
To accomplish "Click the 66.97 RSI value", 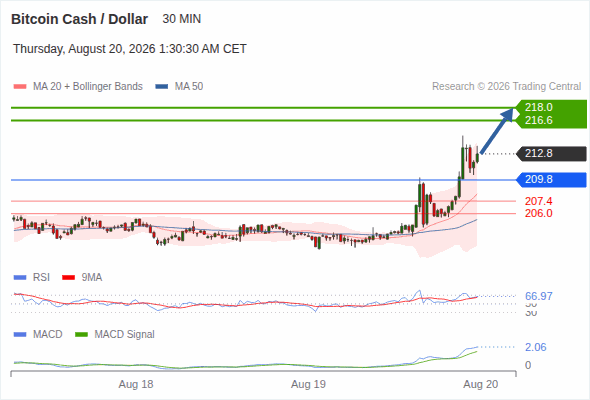I will coord(539,296).
